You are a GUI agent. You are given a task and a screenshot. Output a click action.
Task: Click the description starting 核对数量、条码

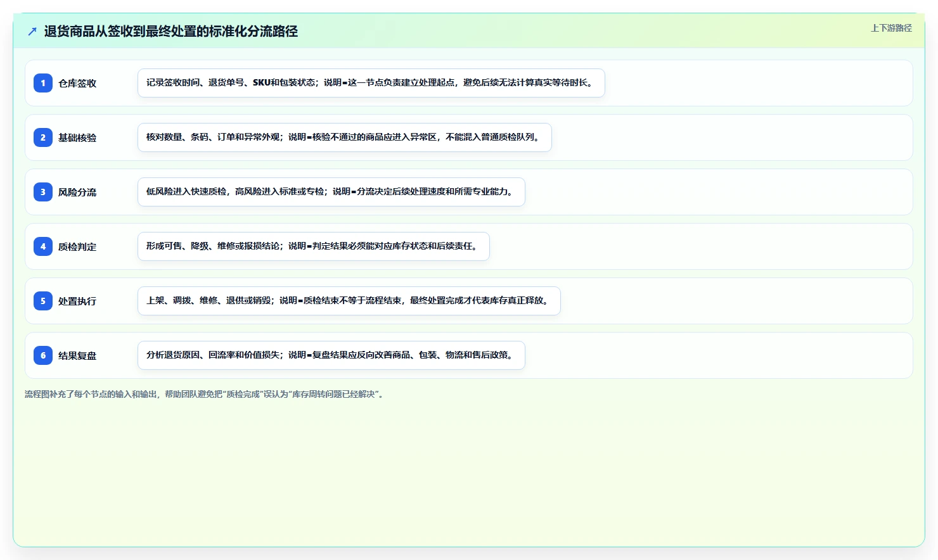345,137
